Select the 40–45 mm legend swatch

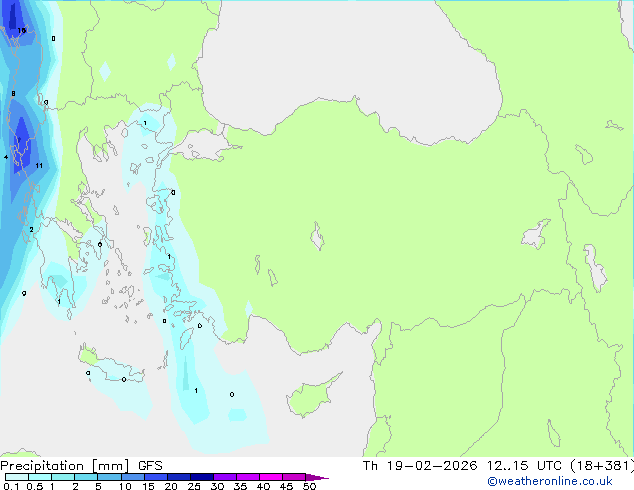271,477
